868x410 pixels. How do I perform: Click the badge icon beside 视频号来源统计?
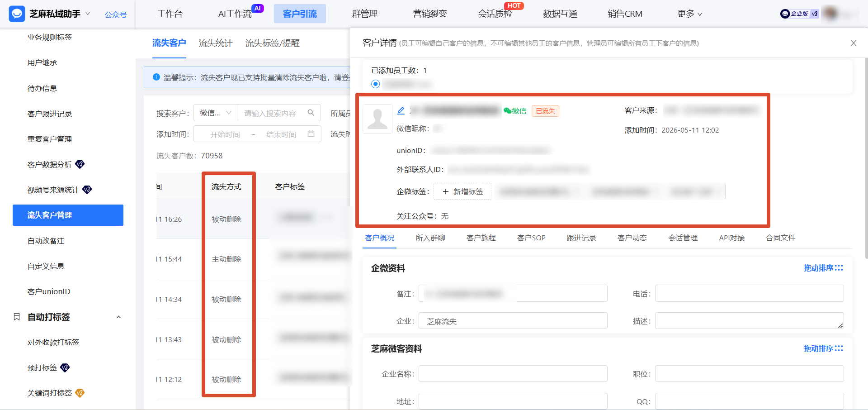click(87, 190)
